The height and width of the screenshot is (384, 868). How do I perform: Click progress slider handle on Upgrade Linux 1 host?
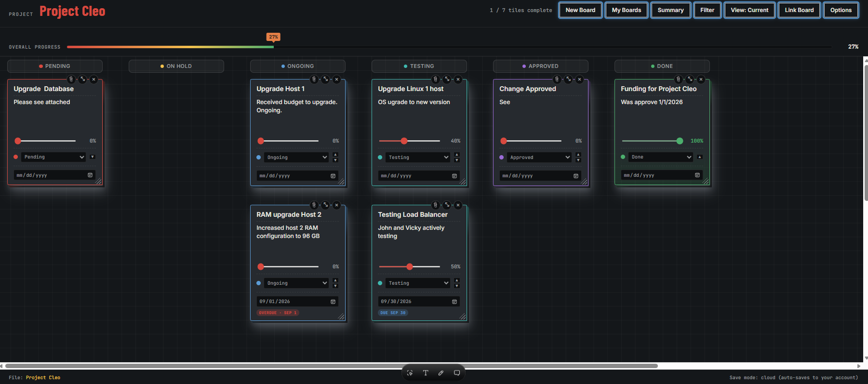(404, 141)
